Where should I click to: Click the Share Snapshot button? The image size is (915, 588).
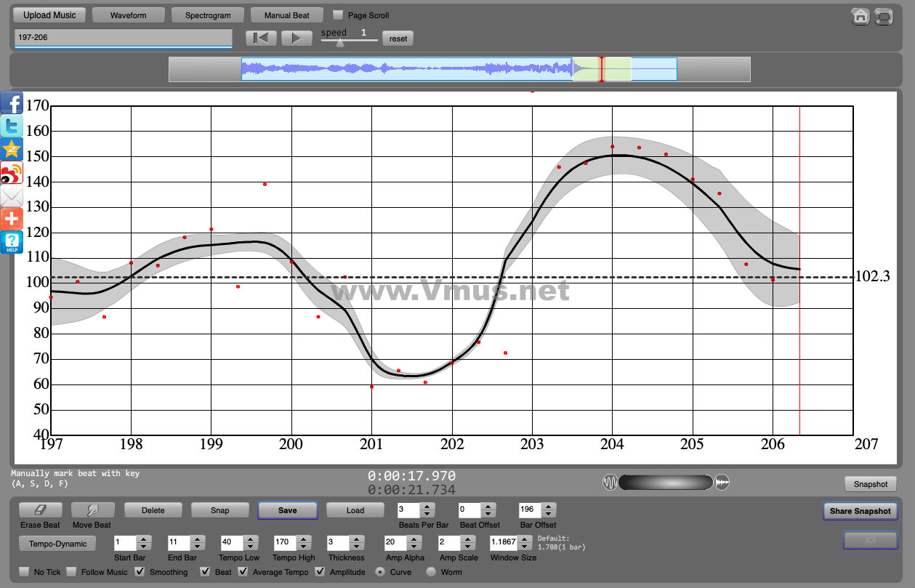(860, 511)
